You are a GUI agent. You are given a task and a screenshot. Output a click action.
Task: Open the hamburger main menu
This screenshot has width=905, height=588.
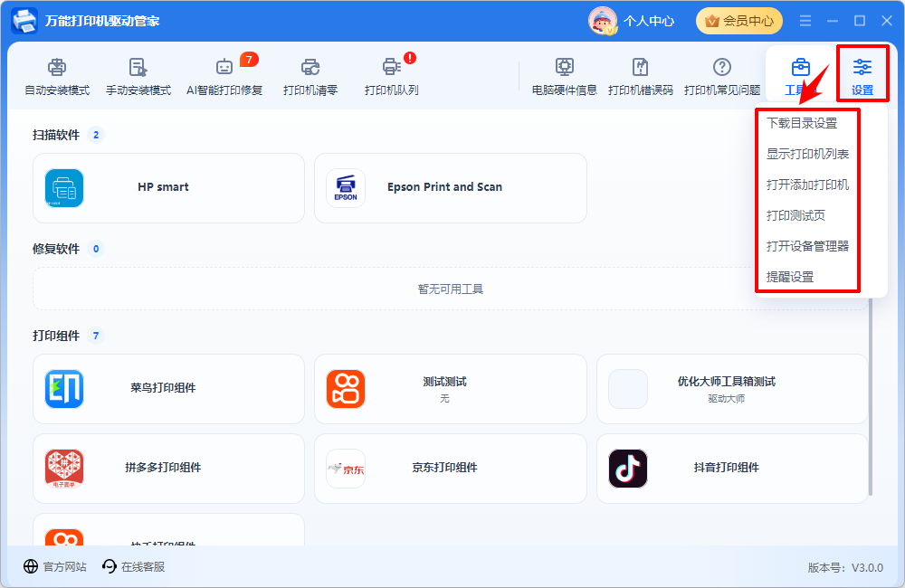click(x=805, y=21)
